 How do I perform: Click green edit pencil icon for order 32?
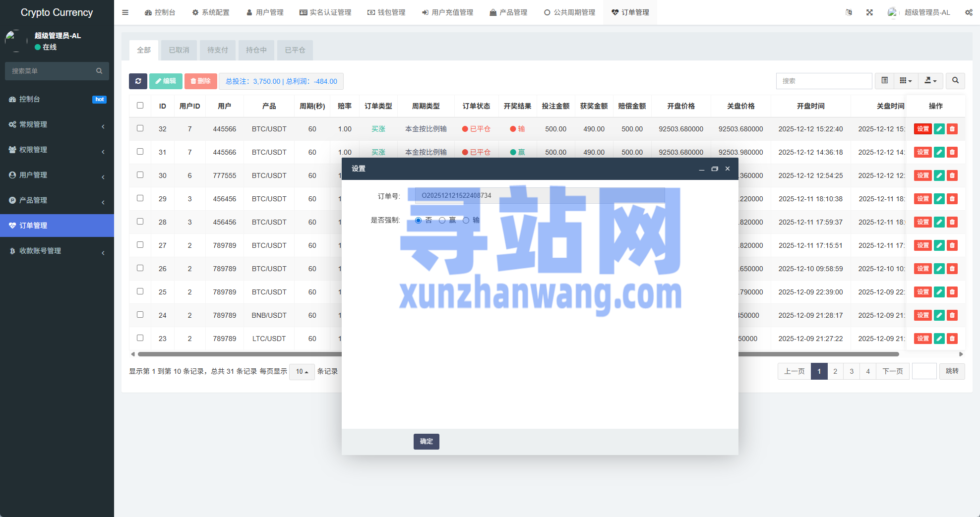(x=939, y=129)
